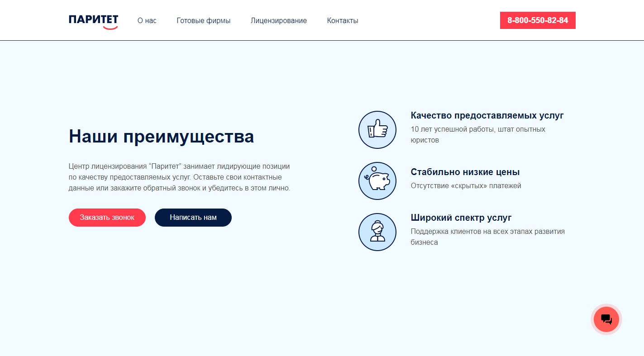The image size is (644, 356).
Task: Click the Качество предоставляемых услуг heading
Action: [487, 115]
